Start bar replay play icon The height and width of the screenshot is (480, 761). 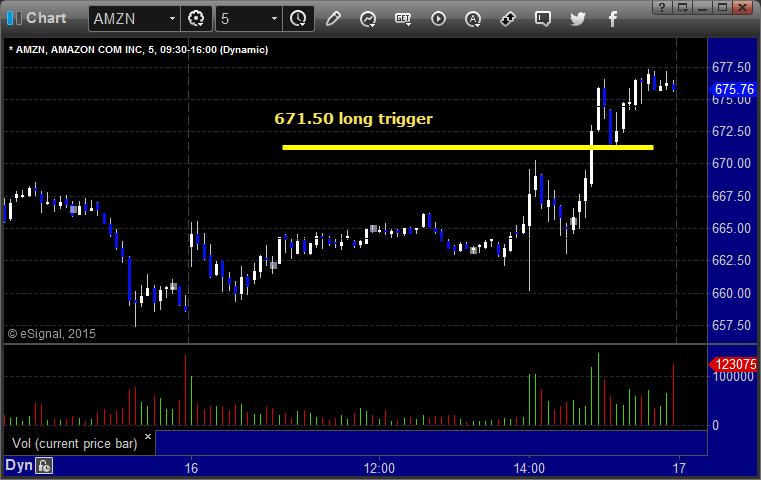click(x=438, y=19)
